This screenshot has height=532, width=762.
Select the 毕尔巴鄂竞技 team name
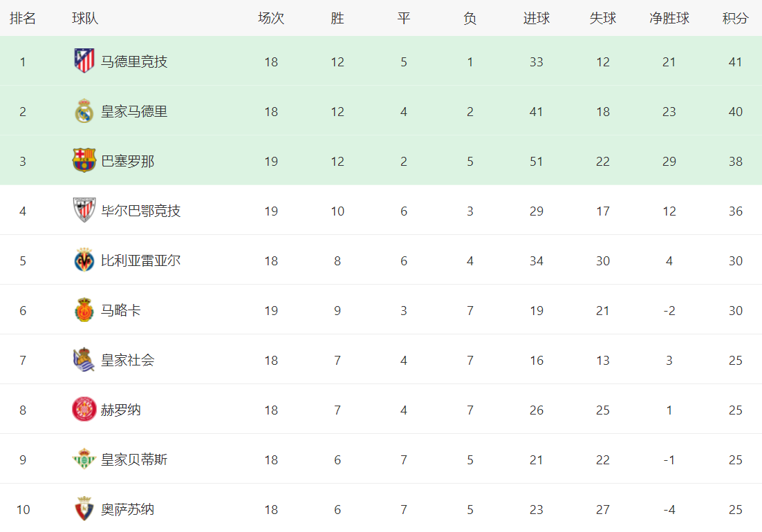pos(141,211)
